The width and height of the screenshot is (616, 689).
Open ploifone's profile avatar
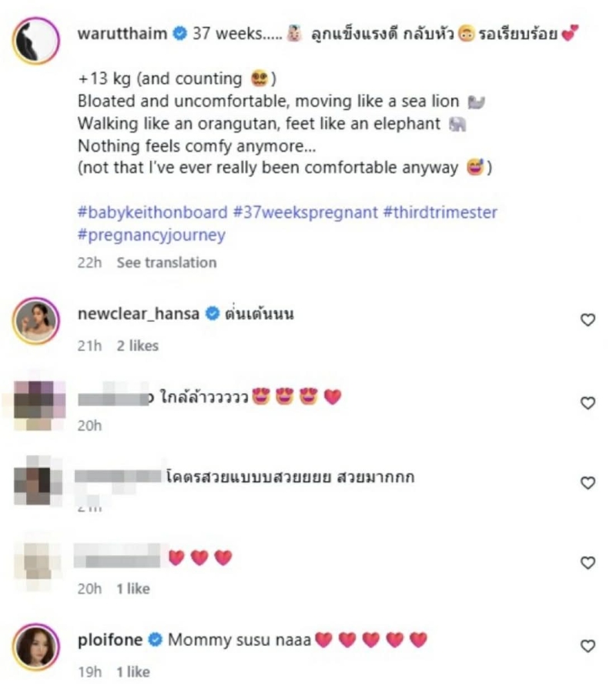36,644
